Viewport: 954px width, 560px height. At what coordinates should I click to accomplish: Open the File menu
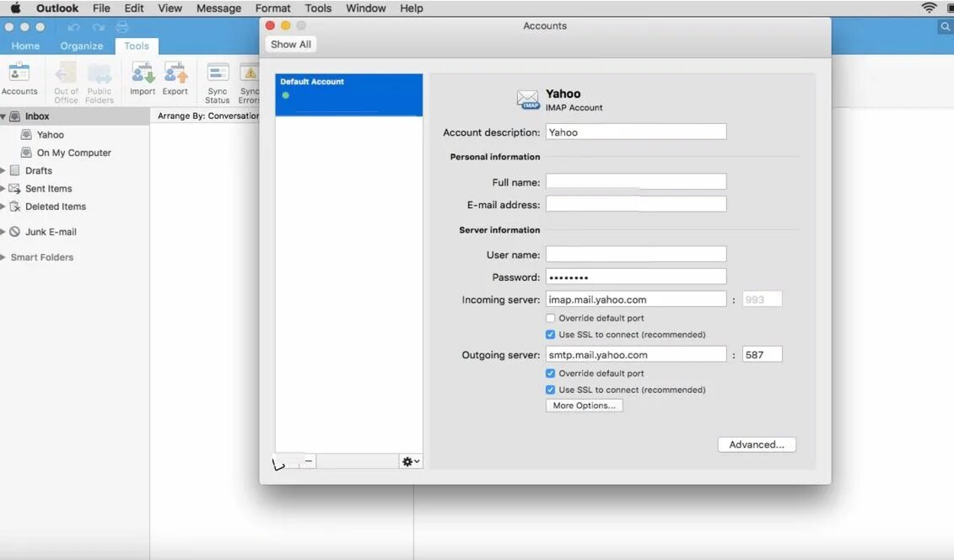pos(101,8)
